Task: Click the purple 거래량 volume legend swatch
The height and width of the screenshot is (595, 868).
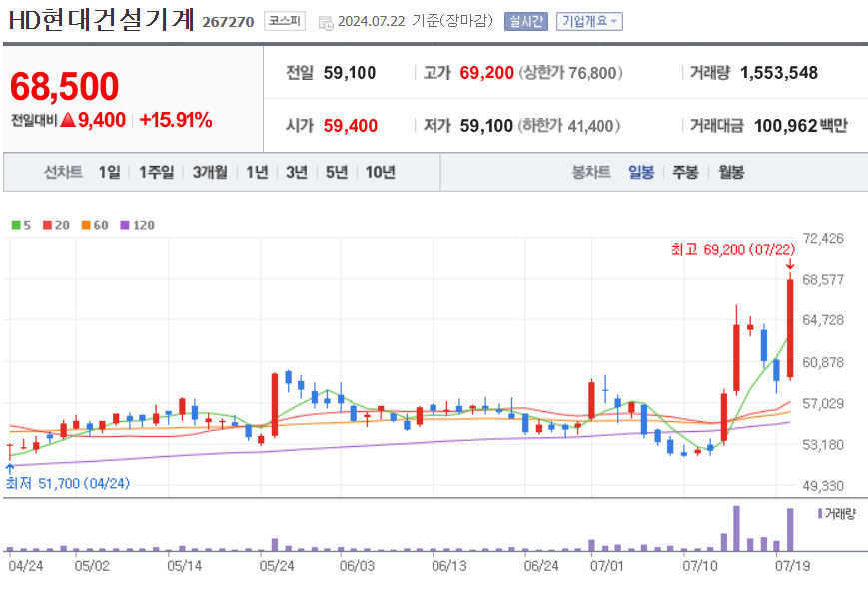Action: [x=820, y=514]
